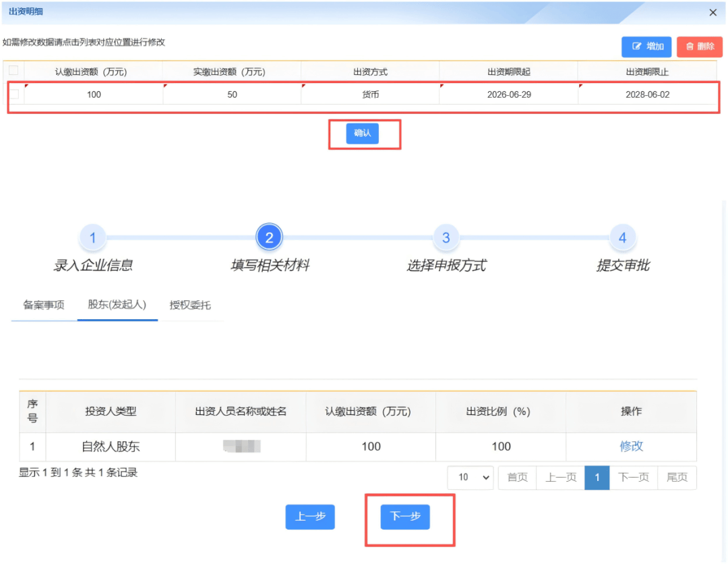Click the 认缴出资额 cell showing 100 in 出资明细

94,94
